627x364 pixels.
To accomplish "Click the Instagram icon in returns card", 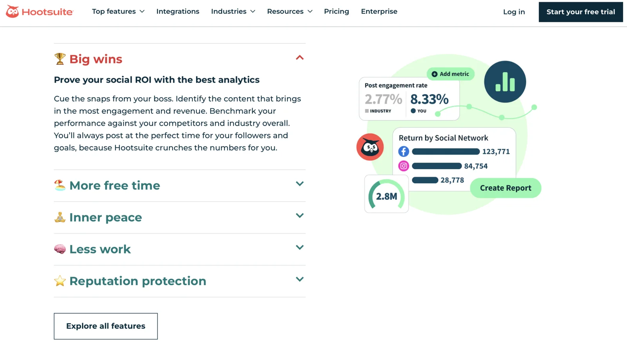I will coord(404,166).
